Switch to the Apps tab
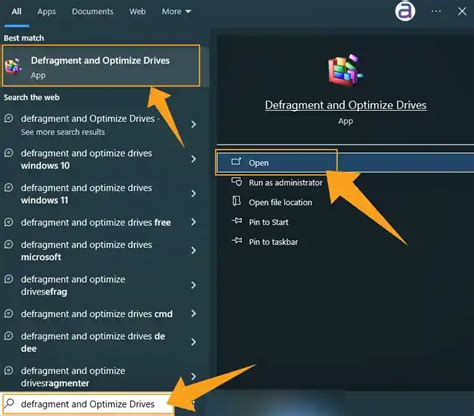The height and width of the screenshot is (416, 474). coord(47,12)
